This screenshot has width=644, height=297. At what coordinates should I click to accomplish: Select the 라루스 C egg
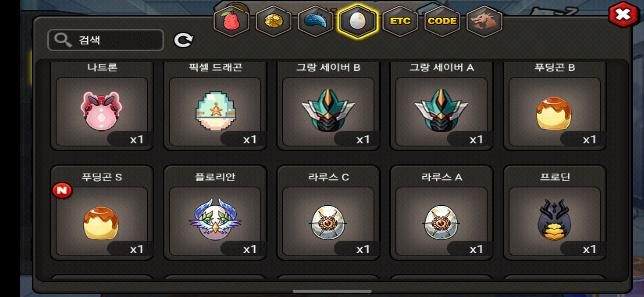pyautogui.click(x=328, y=213)
